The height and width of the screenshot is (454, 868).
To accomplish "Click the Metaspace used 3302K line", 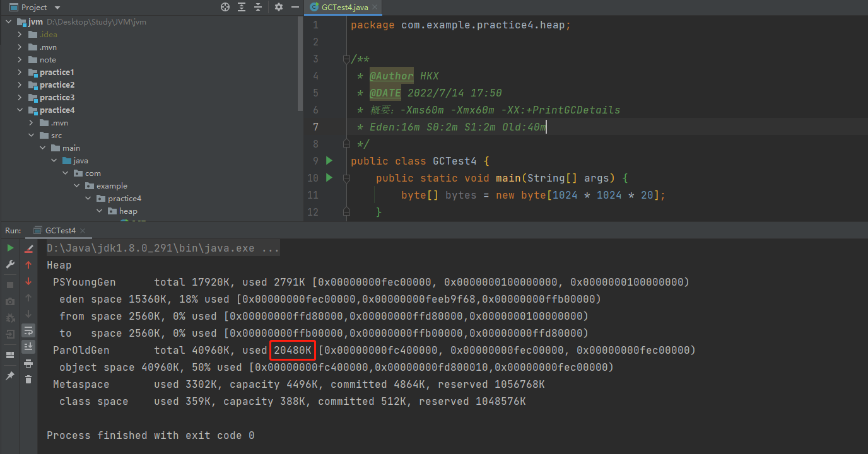I will click(x=298, y=385).
